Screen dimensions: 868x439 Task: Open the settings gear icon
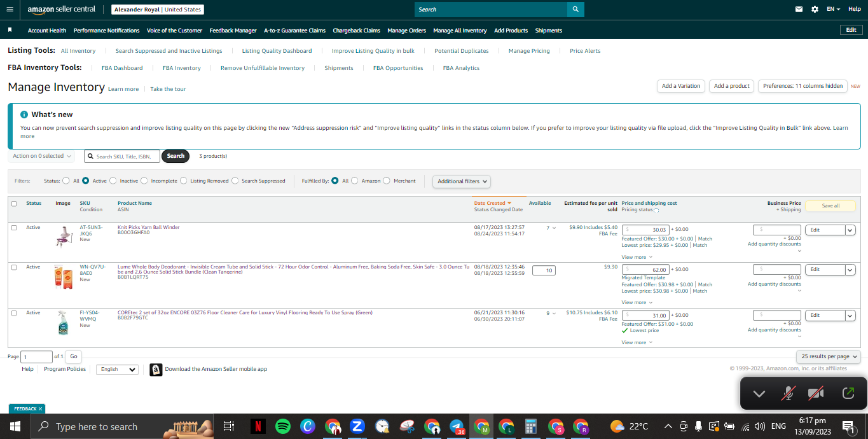pyautogui.click(x=815, y=10)
